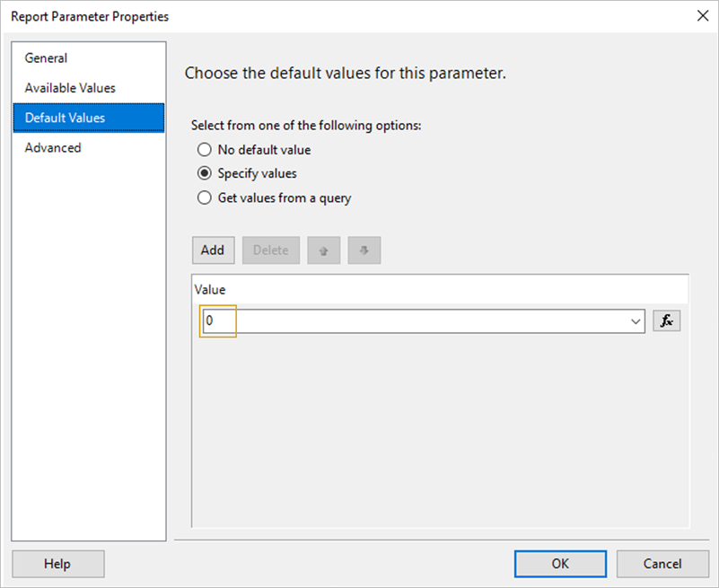Switch to the Available Values page
Image resolution: width=719 pixels, height=588 pixels.
(89, 88)
